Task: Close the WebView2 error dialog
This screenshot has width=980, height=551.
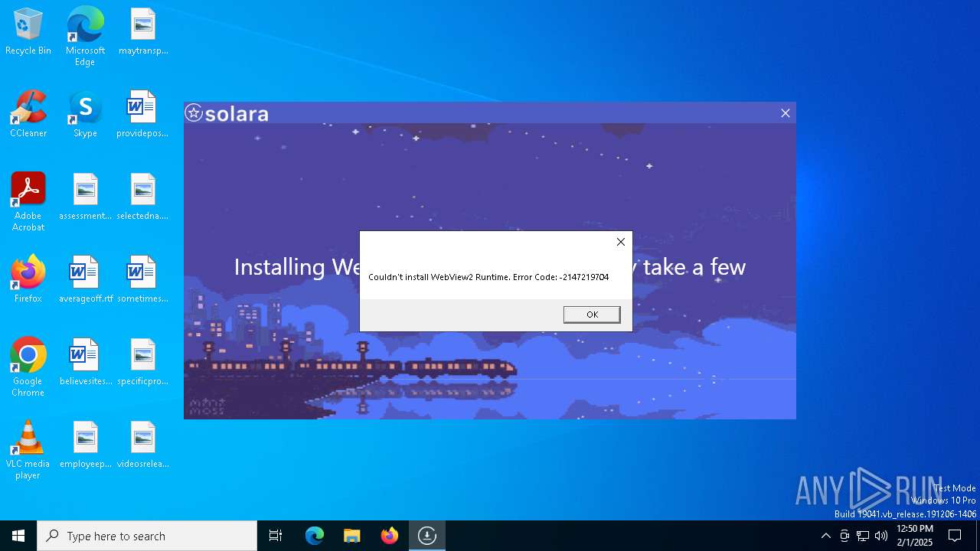Action: [x=621, y=242]
